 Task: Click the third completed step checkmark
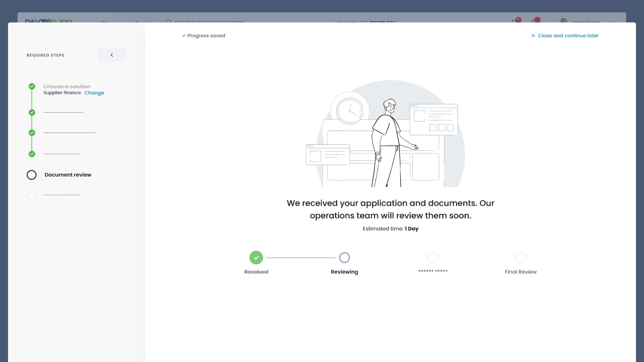coord(32,133)
